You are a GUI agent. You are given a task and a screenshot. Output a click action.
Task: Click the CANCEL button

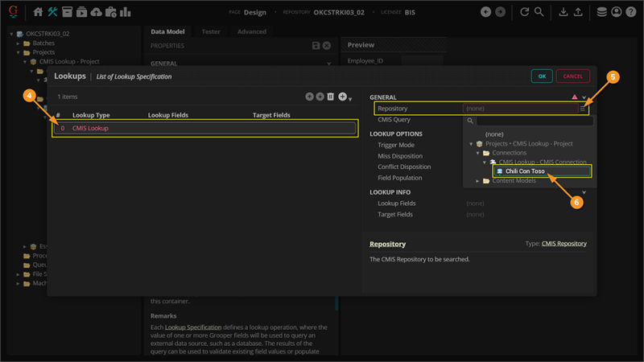572,76
